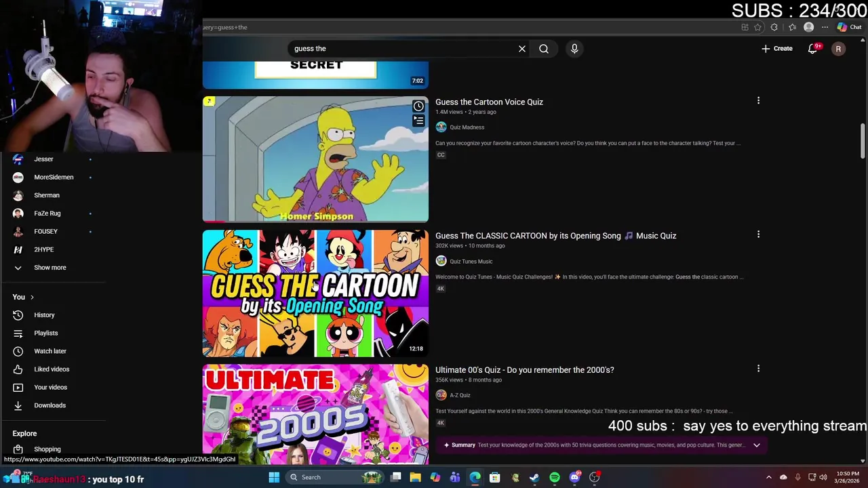Image resolution: width=868 pixels, height=488 pixels.
Task: Open Guess The CLASSIC CARTOON video title
Action: [555, 236]
